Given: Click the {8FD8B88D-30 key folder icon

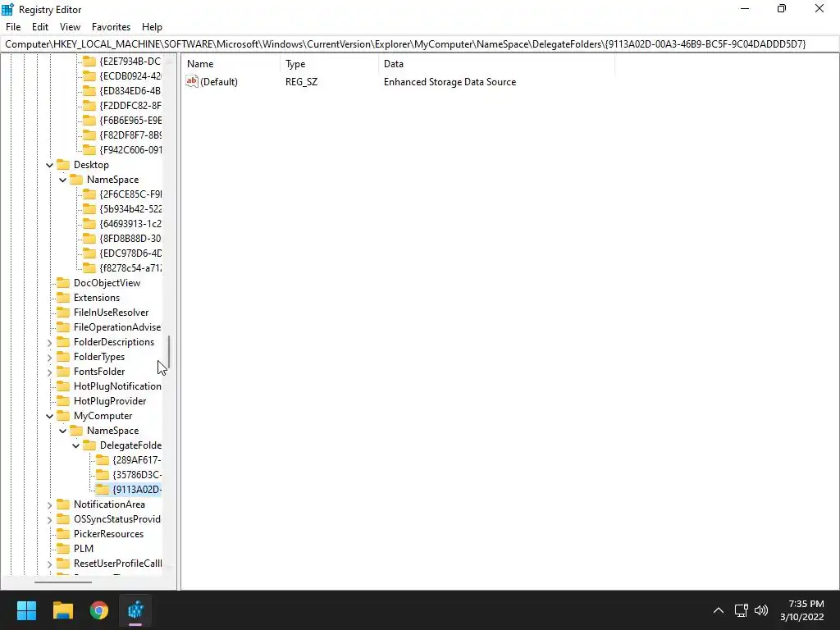Looking at the screenshot, I should (89, 239).
